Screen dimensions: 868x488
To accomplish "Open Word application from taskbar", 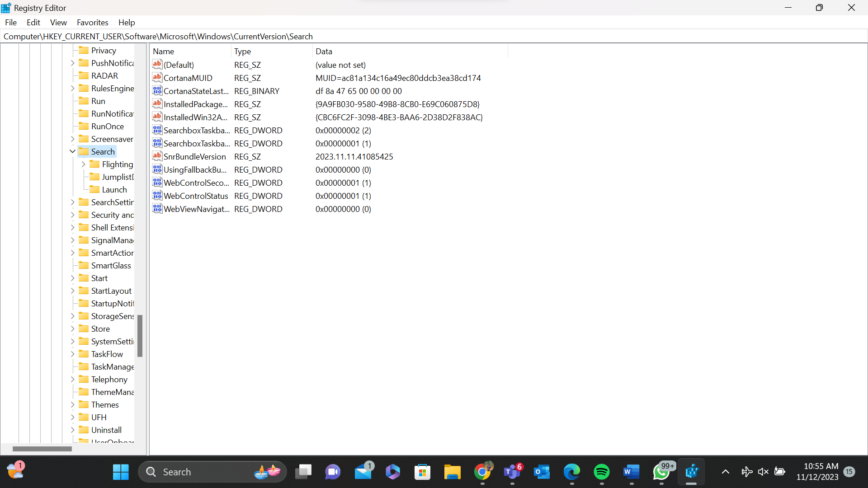I will 631,472.
